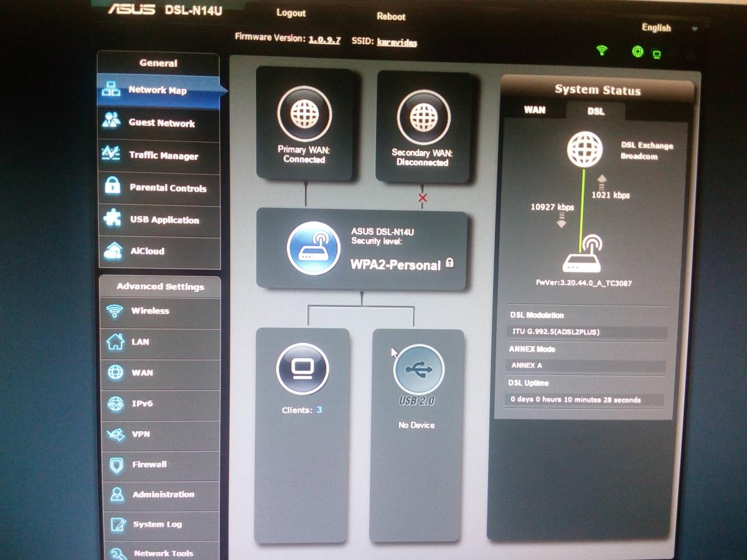Click the Firewall shield icon
The height and width of the screenshot is (560, 747).
(116, 464)
